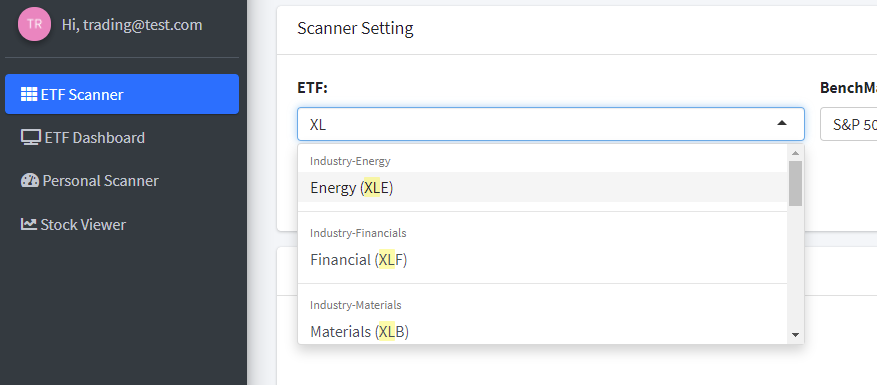This screenshot has width=877, height=385.
Task: Click the dropdown list scroll-down arrow
Action: tap(795, 335)
